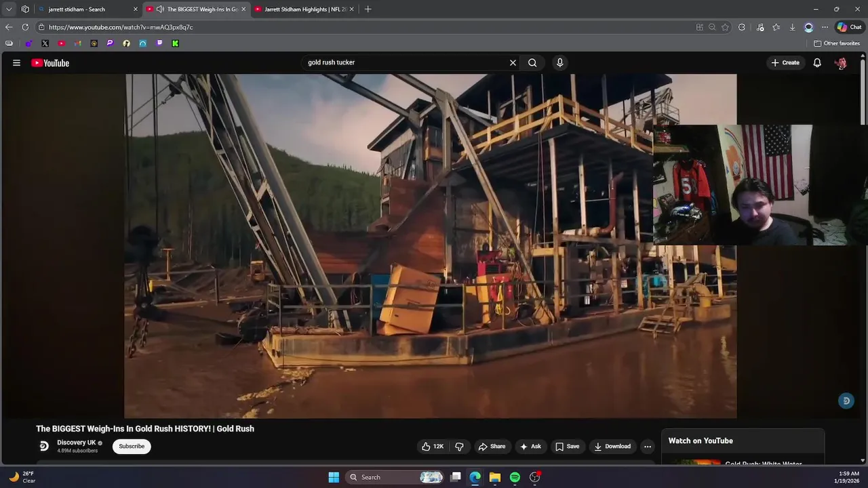The width and height of the screenshot is (868, 488).
Task: Open X bookmark in favorites bar
Action: [x=45, y=43]
